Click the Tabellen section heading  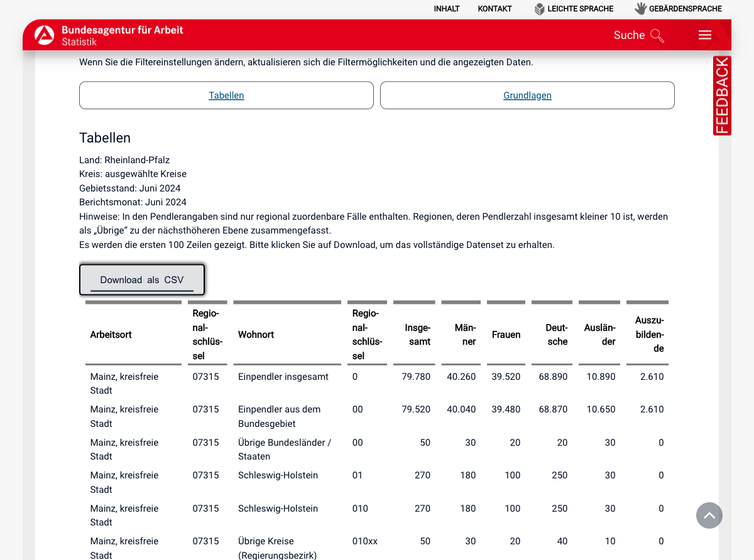coord(105,138)
